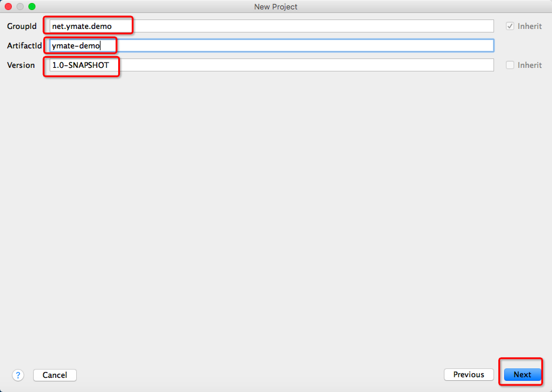Click the green zoom window button
The image size is (552, 392).
pyautogui.click(x=32, y=6)
